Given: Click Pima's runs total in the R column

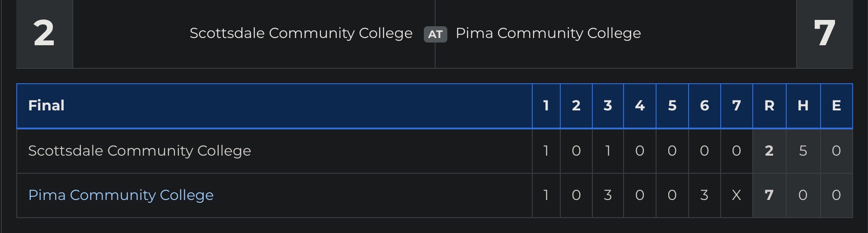Looking at the screenshot, I should pos(769,195).
